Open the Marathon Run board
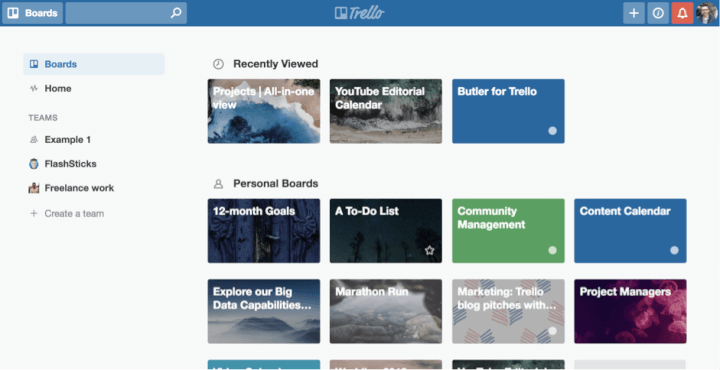This screenshot has width=720, height=370. [386, 311]
